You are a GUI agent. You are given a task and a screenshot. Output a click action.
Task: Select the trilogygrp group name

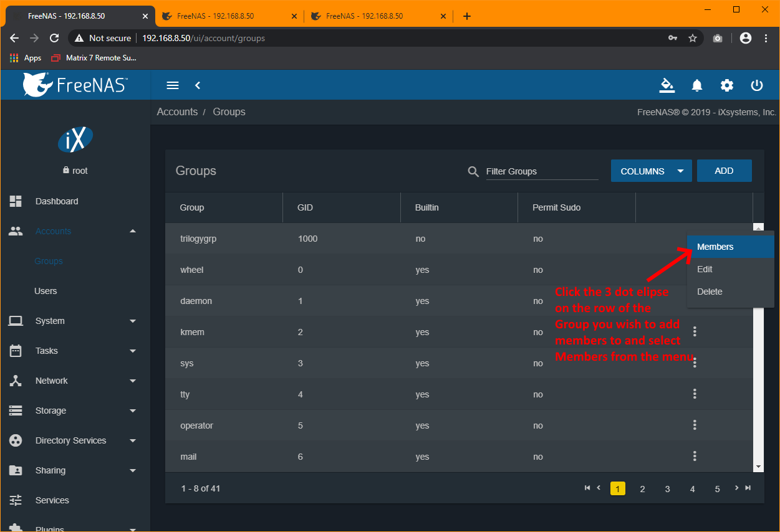(198, 239)
